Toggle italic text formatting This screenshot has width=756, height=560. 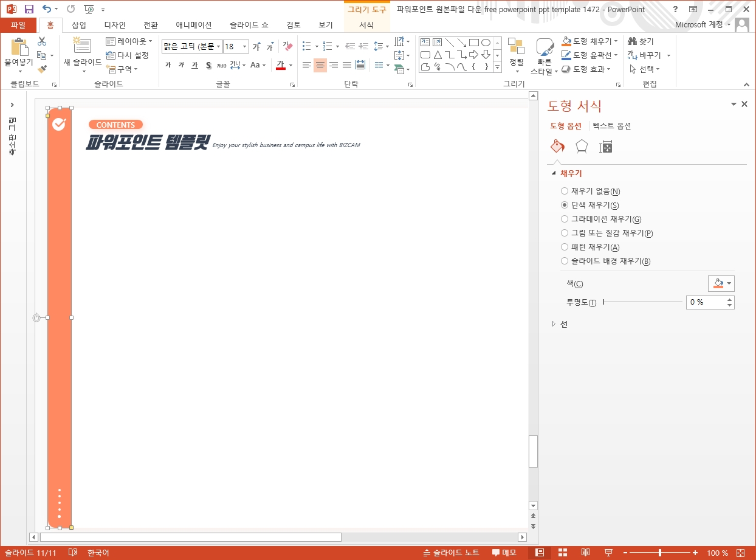(182, 65)
